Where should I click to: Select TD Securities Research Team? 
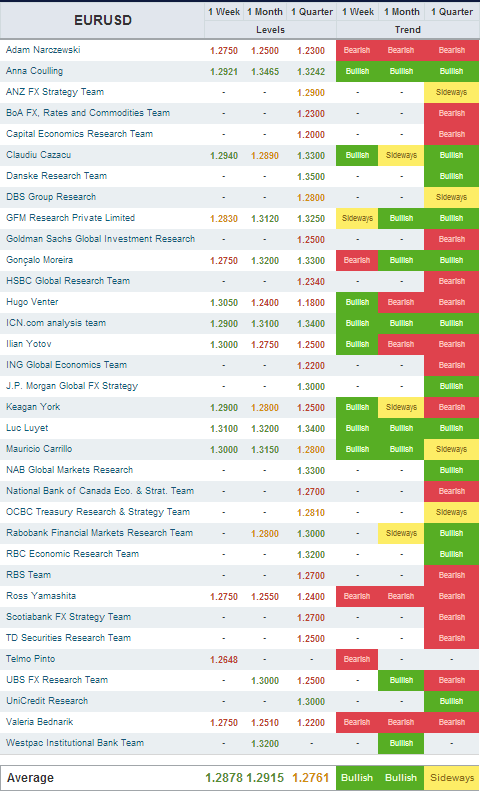(x=68, y=638)
